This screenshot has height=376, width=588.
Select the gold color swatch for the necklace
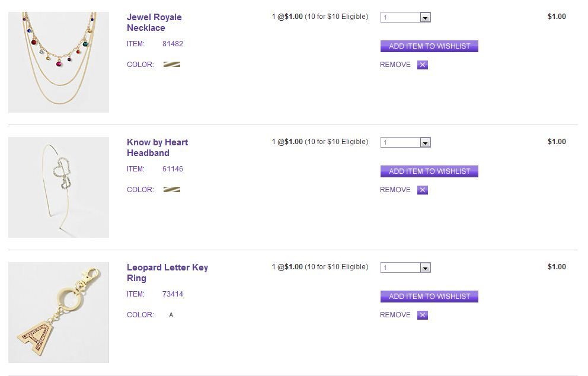[171, 65]
